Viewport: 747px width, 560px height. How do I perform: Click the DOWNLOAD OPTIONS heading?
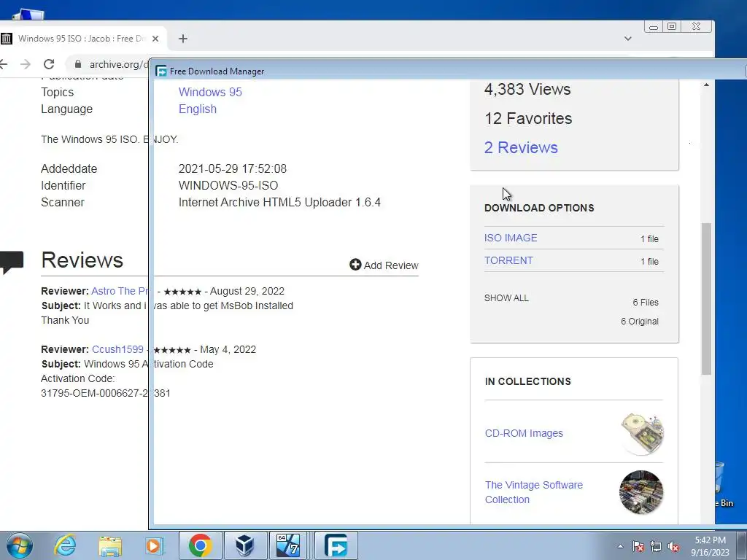pos(539,208)
